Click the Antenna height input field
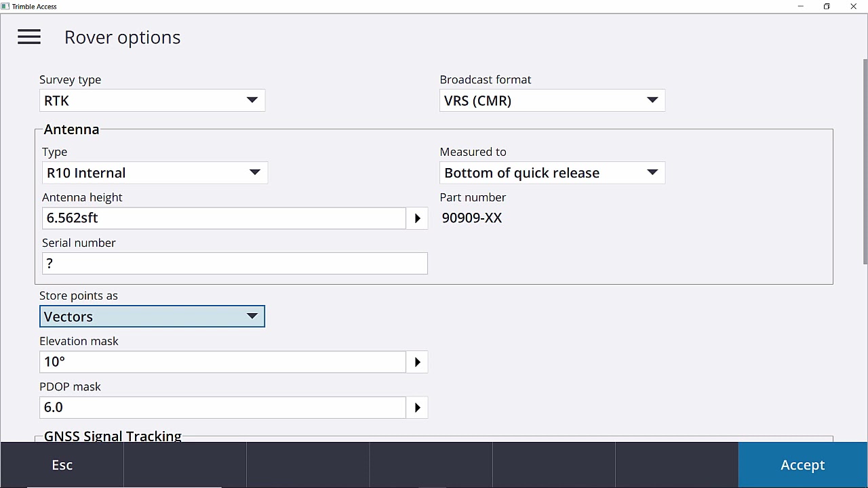 (x=224, y=218)
